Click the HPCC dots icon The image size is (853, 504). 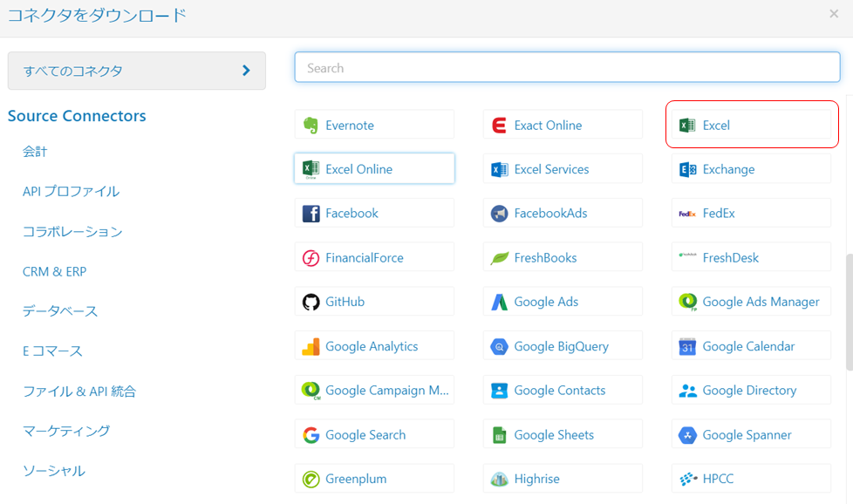point(688,479)
